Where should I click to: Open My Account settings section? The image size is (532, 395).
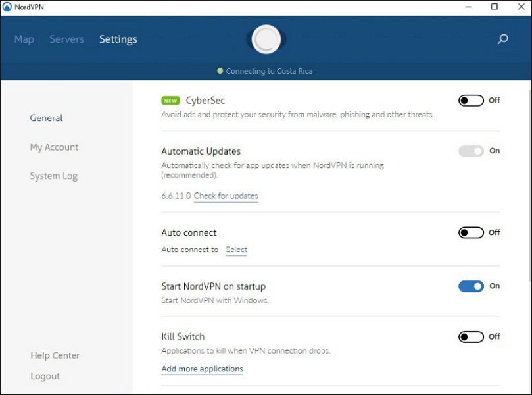55,147
